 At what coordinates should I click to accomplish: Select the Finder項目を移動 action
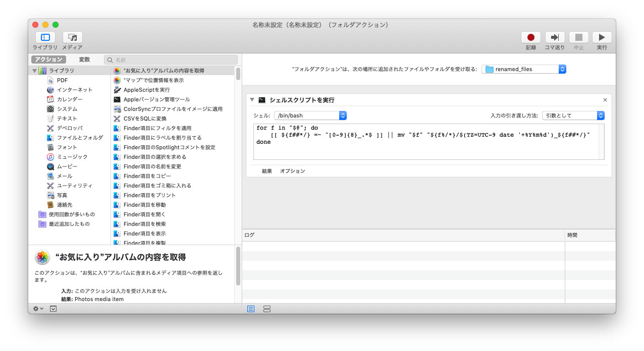tap(173, 205)
